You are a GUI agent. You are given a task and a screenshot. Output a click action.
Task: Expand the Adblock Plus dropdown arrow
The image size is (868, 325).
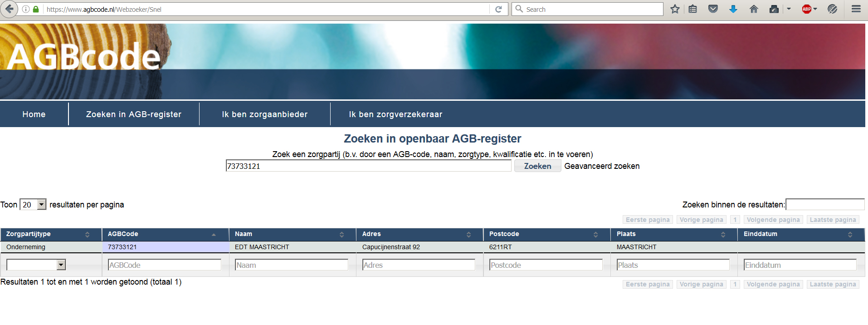(815, 9)
